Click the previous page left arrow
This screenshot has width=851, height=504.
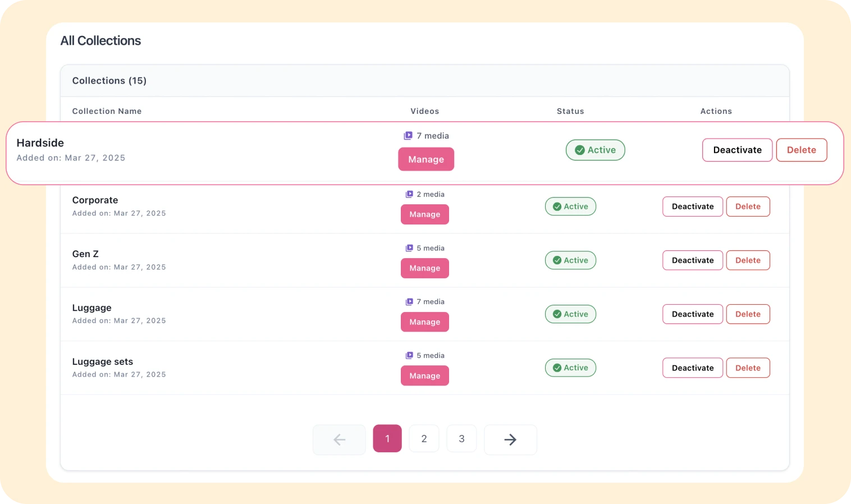tap(339, 439)
